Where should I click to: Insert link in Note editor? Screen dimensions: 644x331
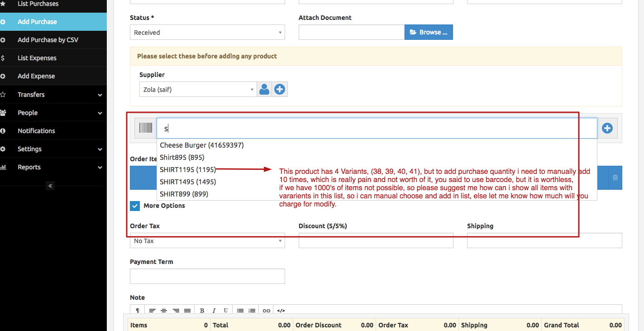point(267,311)
